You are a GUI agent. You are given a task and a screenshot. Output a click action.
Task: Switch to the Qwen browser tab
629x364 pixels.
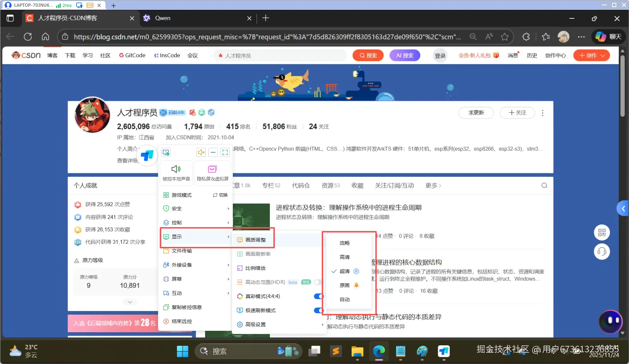pos(197,18)
